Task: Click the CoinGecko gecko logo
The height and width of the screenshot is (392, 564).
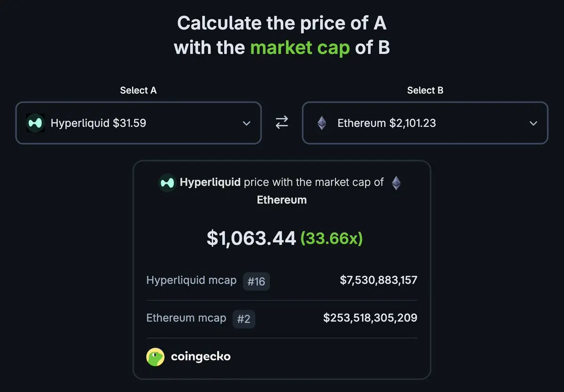Action: click(155, 357)
